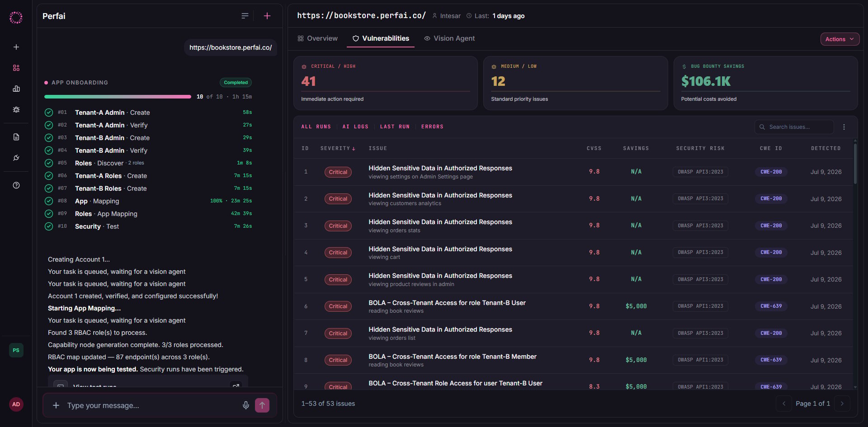Click the bug icon on Critical / High card
This screenshot has height=427, width=868.
tap(304, 66)
